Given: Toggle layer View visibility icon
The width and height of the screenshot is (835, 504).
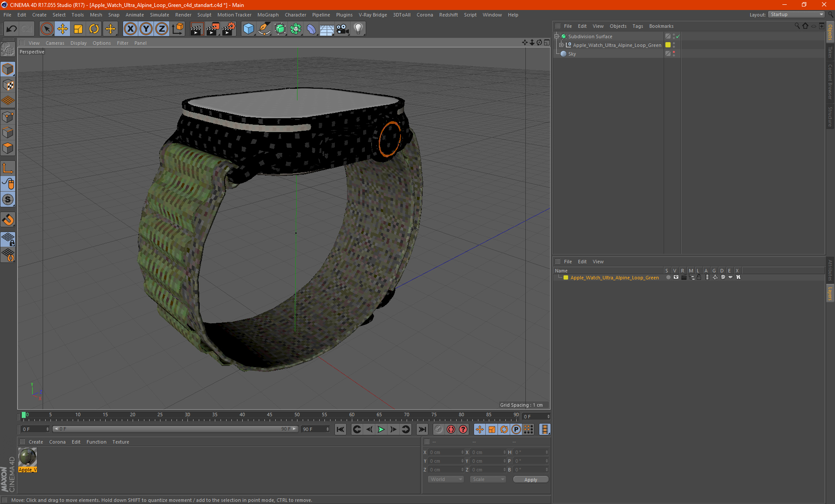Looking at the screenshot, I should click(x=676, y=277).
